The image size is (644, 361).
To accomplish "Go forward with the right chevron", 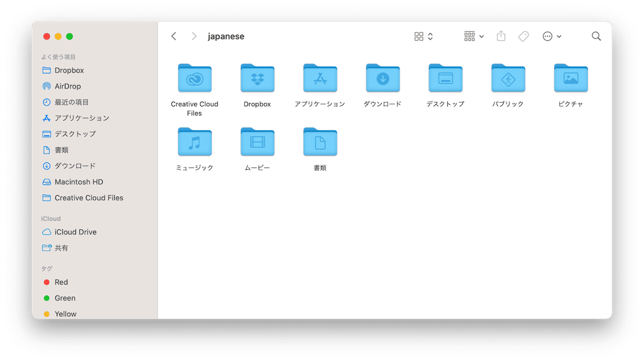I will (x=194, y=36).
